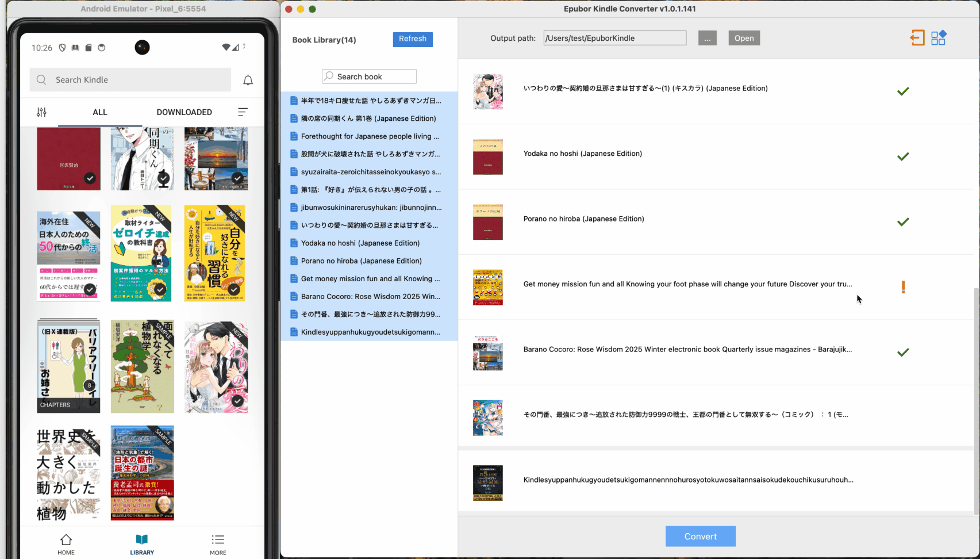The height and width of the screenshot is (559, 980).
Task: Click the Search book input field
Action: [369, 76]
